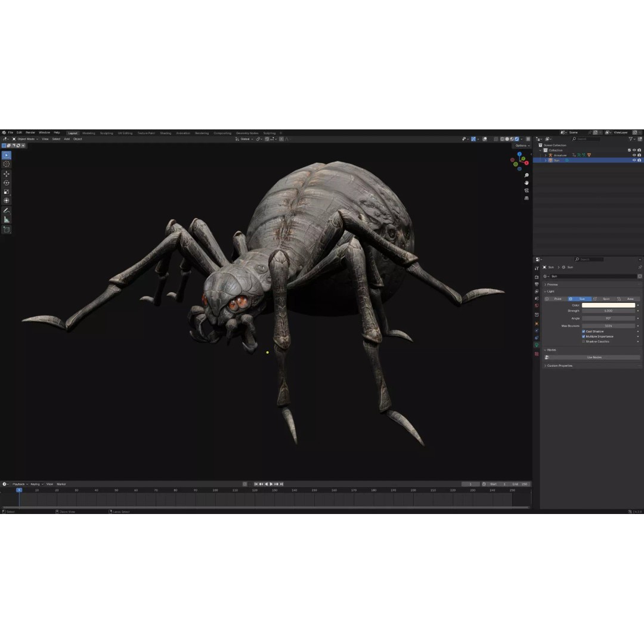Select the Measure tool
Screen dimensions: 644x644
7,219
